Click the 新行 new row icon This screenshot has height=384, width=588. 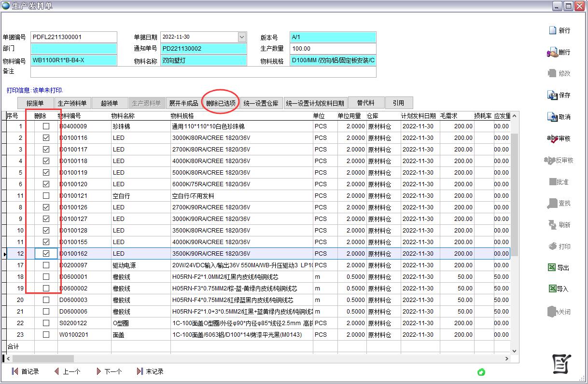(x=553, y=30)
